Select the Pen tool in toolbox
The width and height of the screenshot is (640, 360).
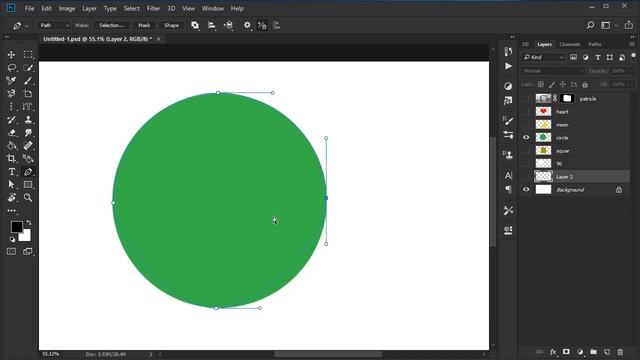click(x=28, y=171)
